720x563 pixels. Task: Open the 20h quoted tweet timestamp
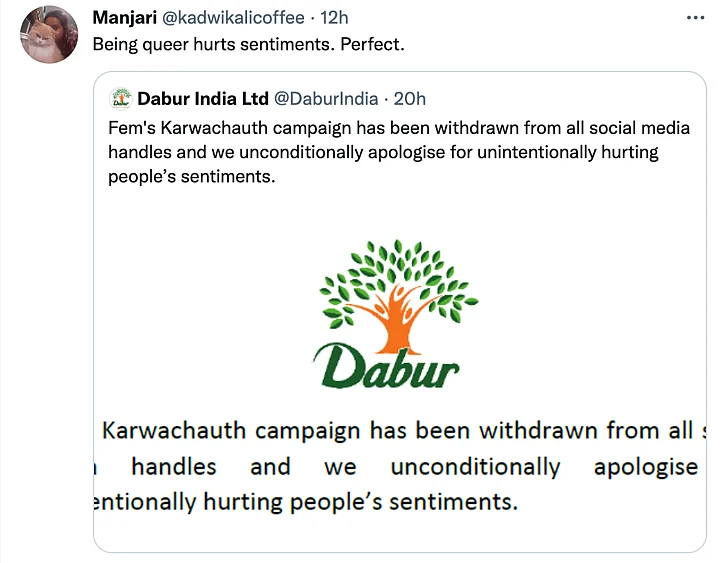[410, 99]
